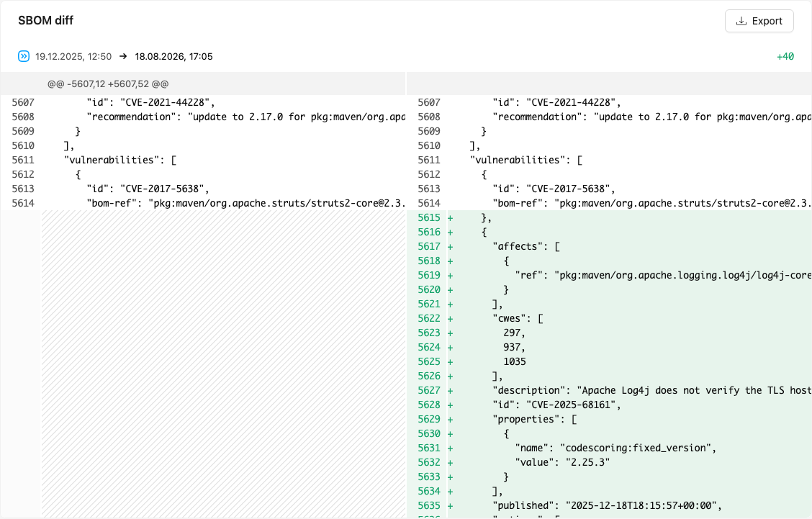Click the double-chevron icon beside the old date
Viewport: 812px width, 519px height.
click(24, 56)
